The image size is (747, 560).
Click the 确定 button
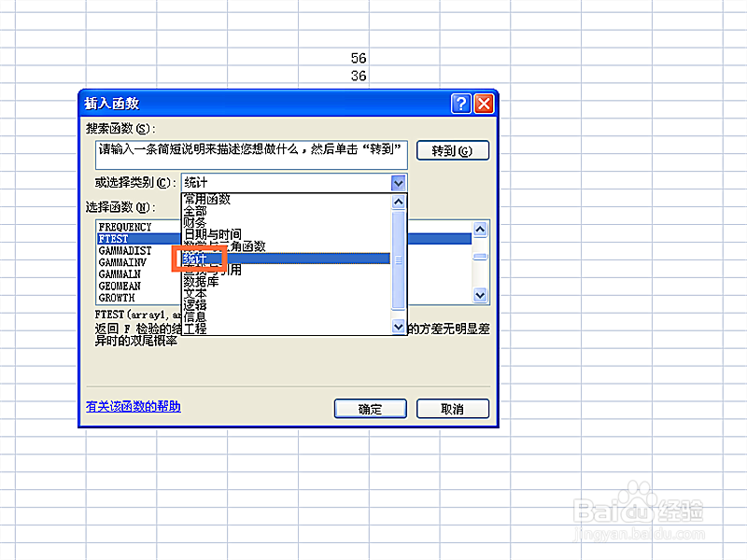point(370,409)
